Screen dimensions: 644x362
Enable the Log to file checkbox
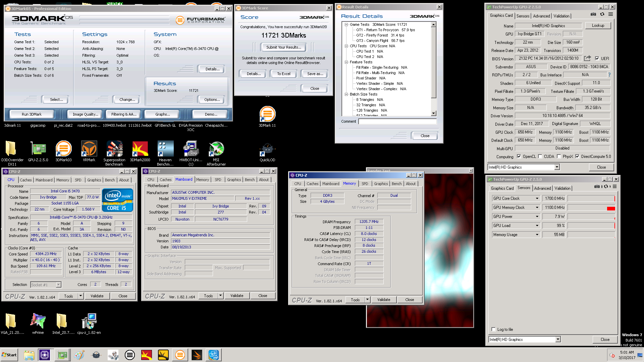[493, 329]
